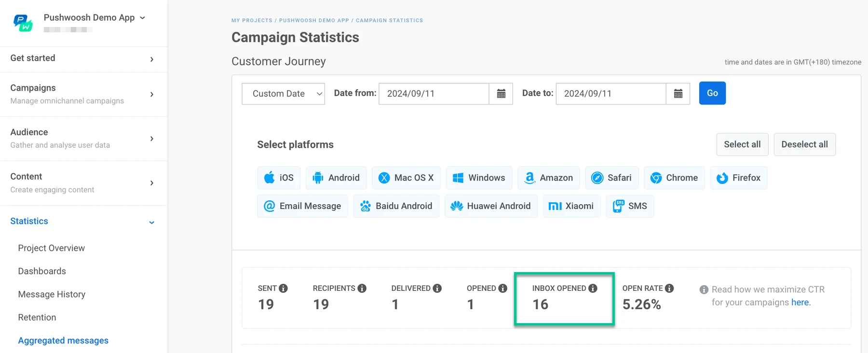Click into the Date from input field
This screenshot has height=353, width=868.
(434, 93)
